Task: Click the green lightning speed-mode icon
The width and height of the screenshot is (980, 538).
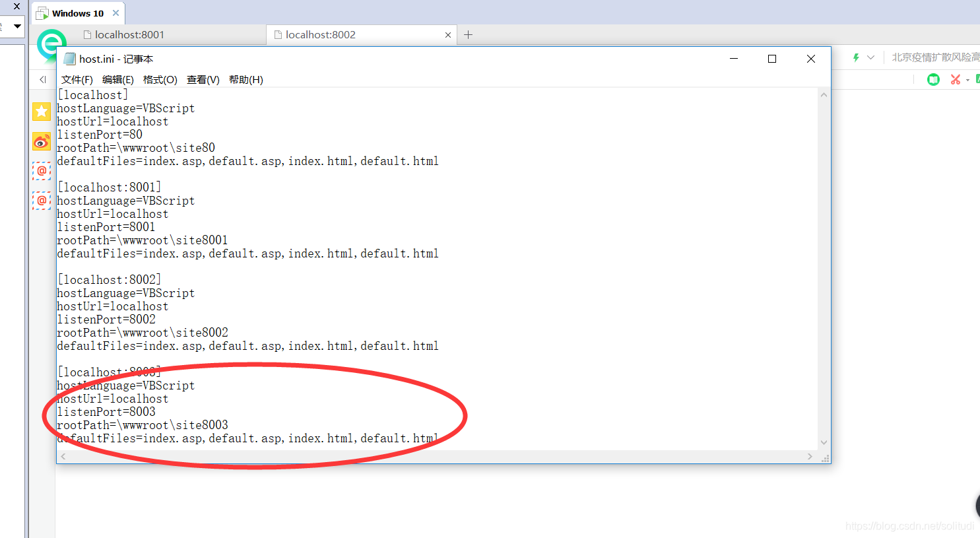Action: (x=856, y=57)
